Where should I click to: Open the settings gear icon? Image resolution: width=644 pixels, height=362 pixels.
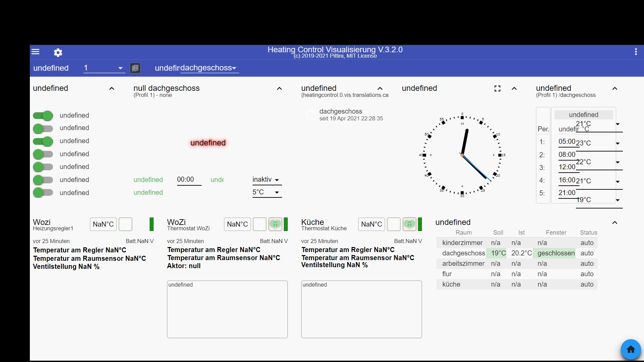pos(58,53)
